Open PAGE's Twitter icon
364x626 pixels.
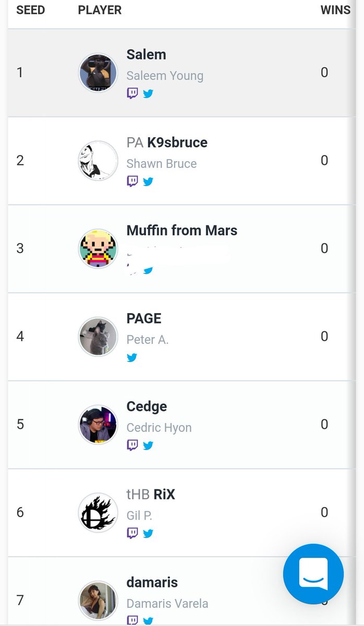(132, 357)
